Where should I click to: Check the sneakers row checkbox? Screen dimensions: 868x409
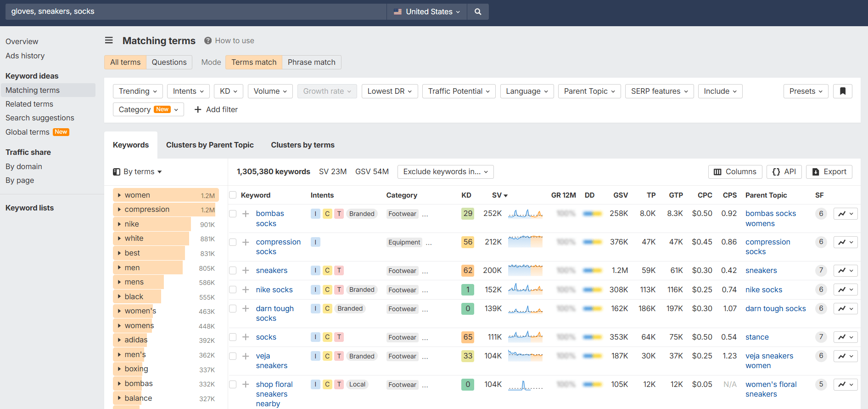click(233, 271)
